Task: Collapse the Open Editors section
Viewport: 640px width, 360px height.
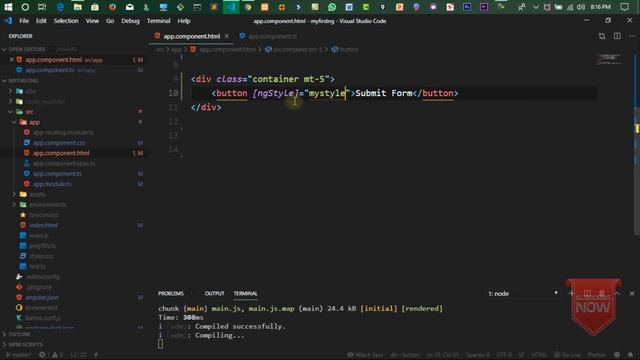Action: (x=27, y=49)
